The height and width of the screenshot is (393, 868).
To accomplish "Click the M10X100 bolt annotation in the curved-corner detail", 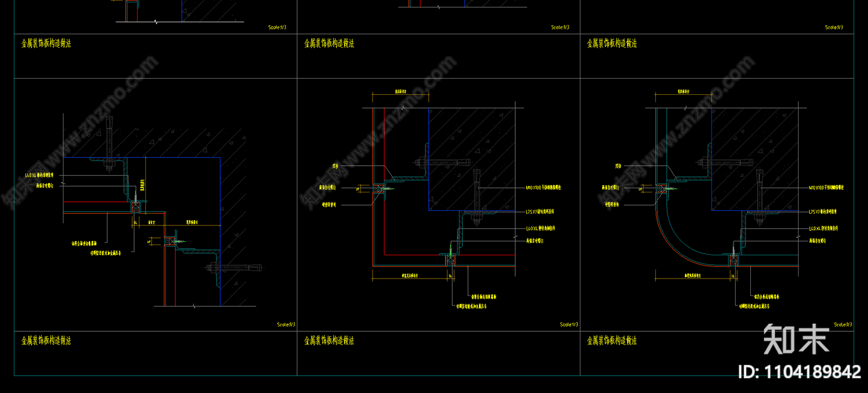I will click(826, 188).
